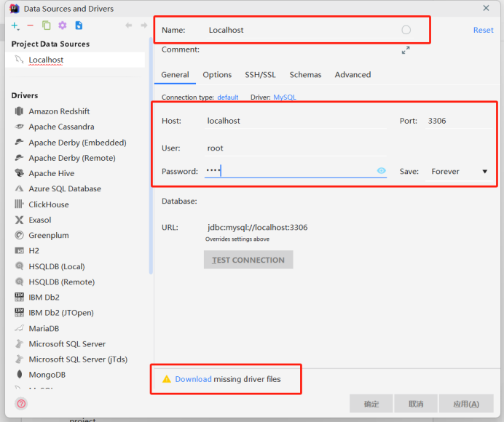
Task: Click the Forward arrow in toolbar
Action: [x=144, y=25]
